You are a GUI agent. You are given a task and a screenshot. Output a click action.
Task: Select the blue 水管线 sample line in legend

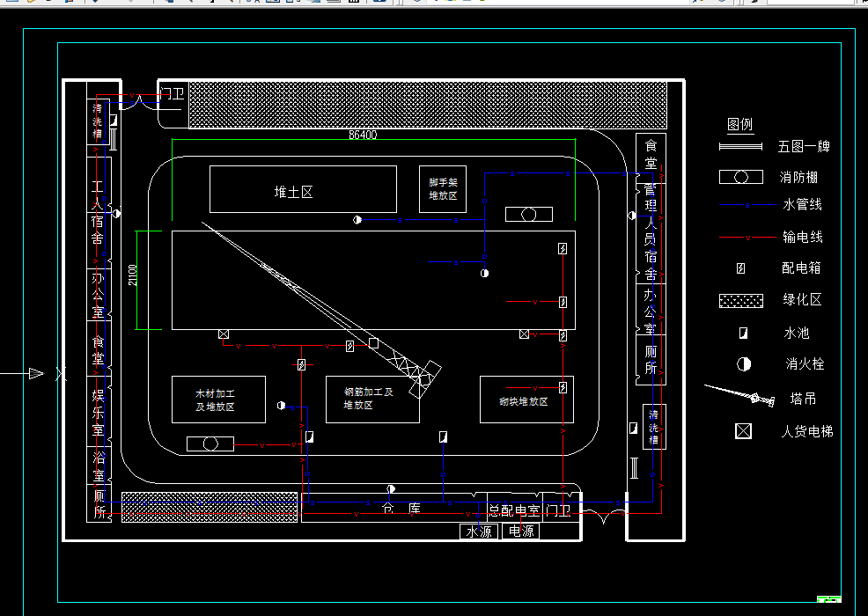pyautogui.click(x=748, y=205)
